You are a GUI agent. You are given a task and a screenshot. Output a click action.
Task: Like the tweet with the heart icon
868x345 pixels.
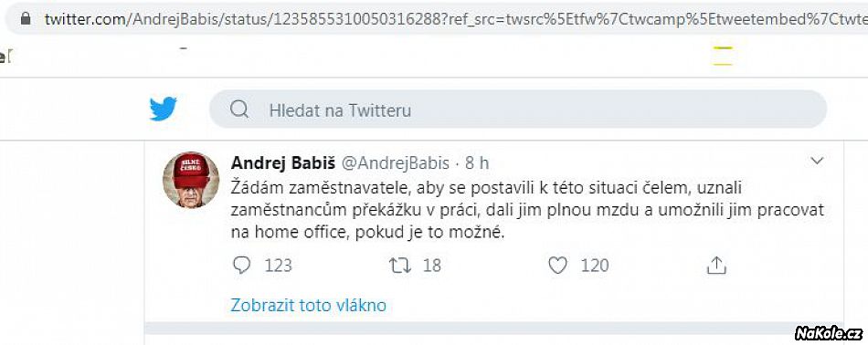coord(557,266)
